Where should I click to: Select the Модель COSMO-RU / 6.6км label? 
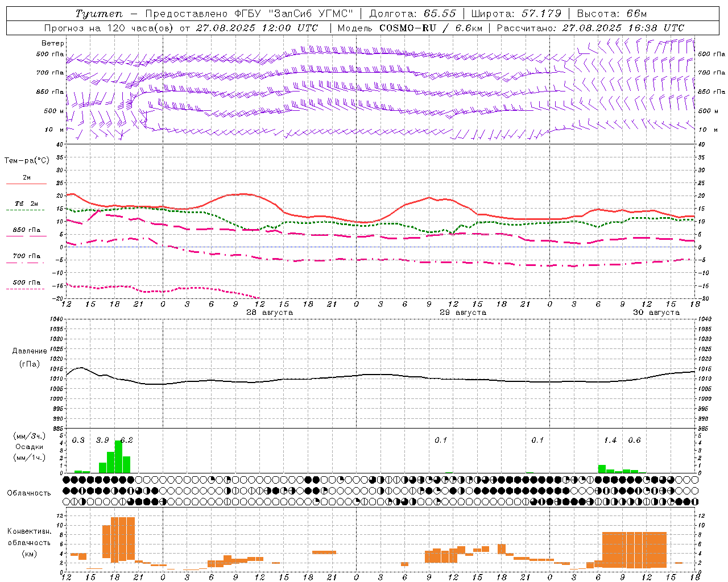[410, 28]
